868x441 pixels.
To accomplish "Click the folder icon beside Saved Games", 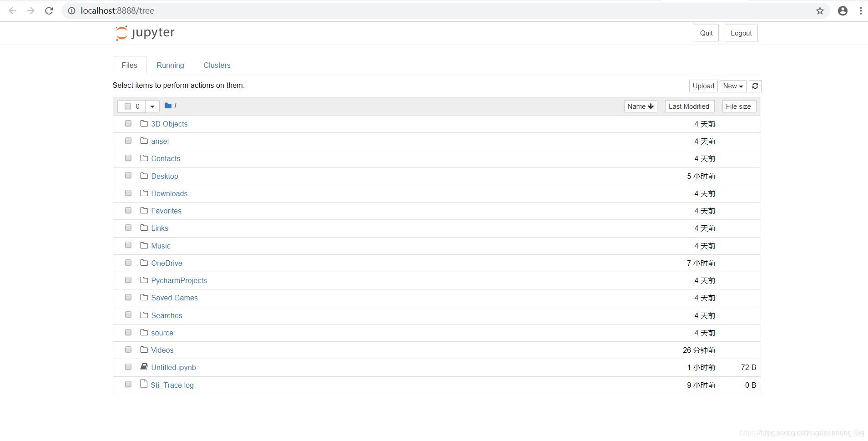I will point(144,297).
